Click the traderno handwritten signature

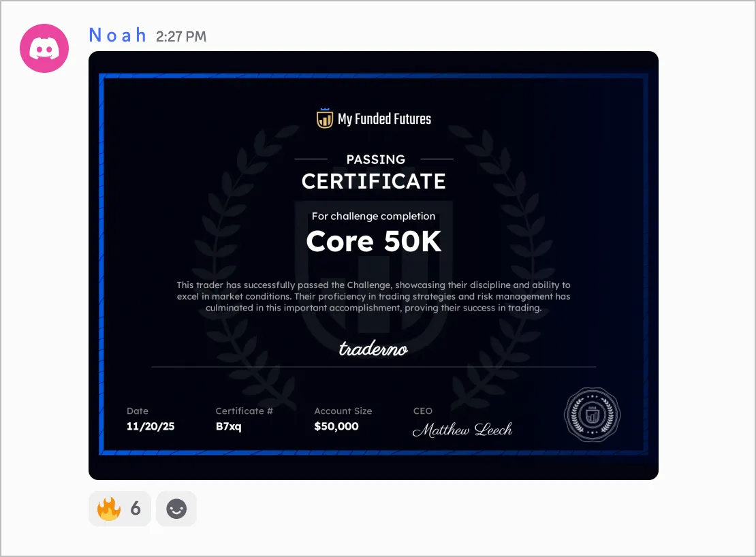pyautogui.click(x=373, y=348)
